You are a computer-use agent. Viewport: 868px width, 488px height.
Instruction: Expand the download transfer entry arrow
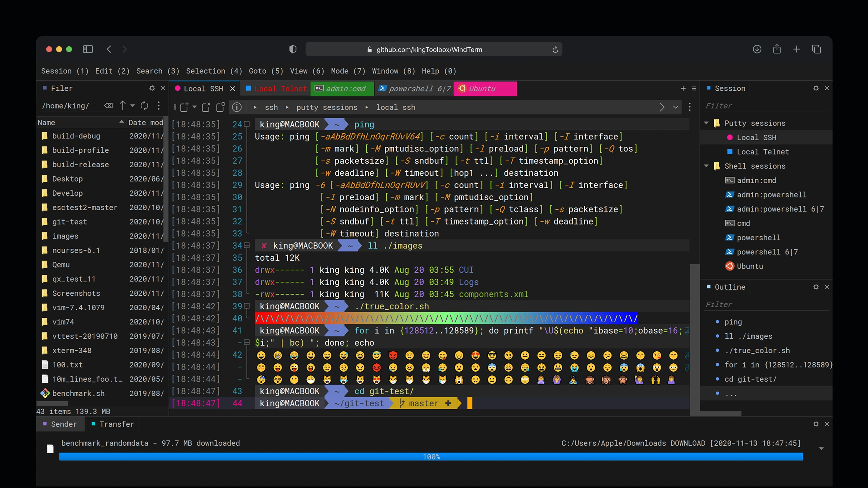(x=821, y=449)
